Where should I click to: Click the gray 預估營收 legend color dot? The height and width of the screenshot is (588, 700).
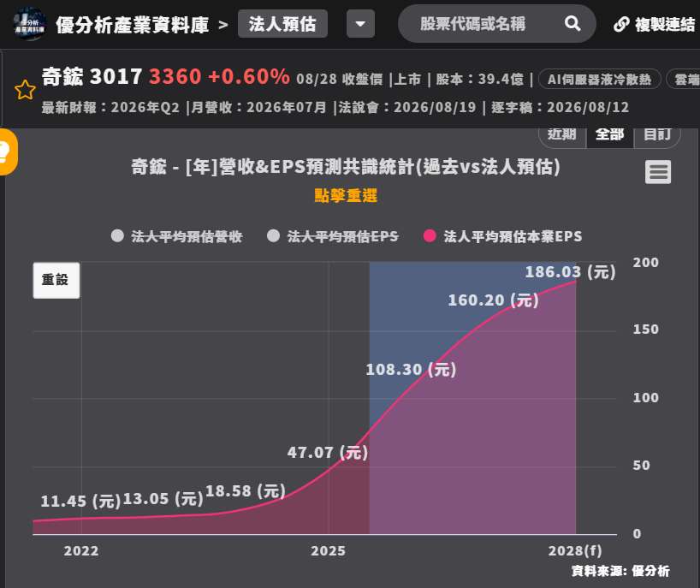tap(117, 235)
